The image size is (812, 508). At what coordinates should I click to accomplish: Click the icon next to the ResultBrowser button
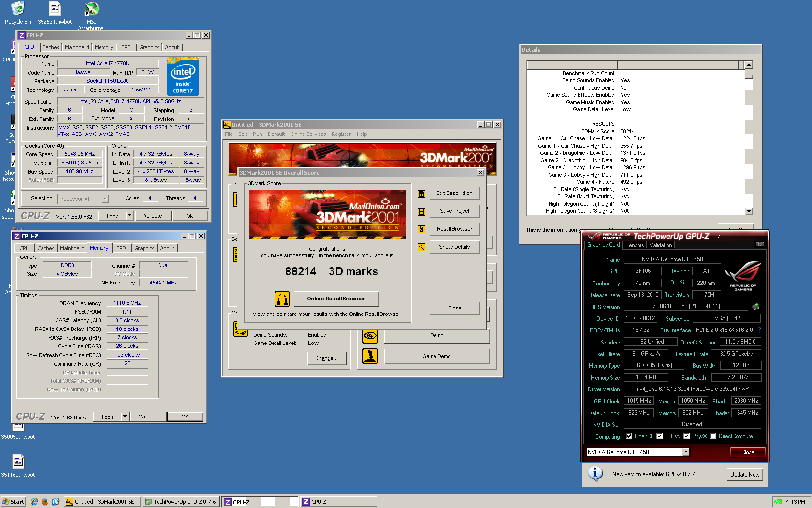(x=421, y=229)
